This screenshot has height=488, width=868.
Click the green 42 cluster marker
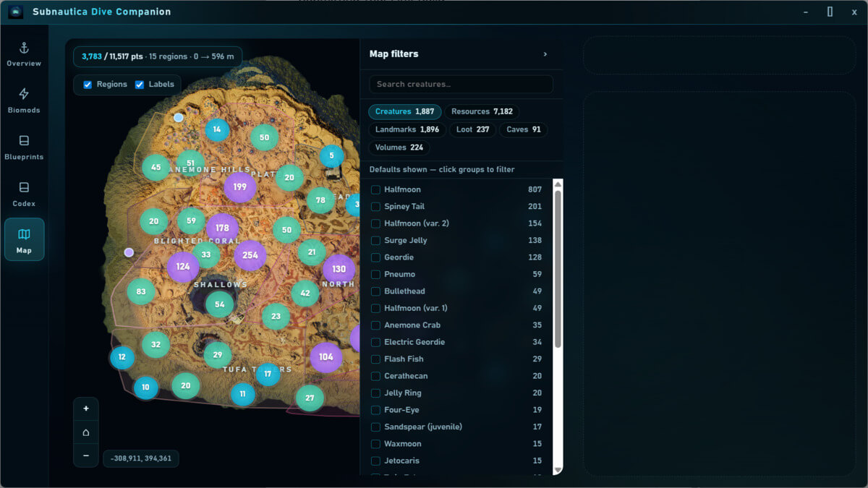coord(305,294)
